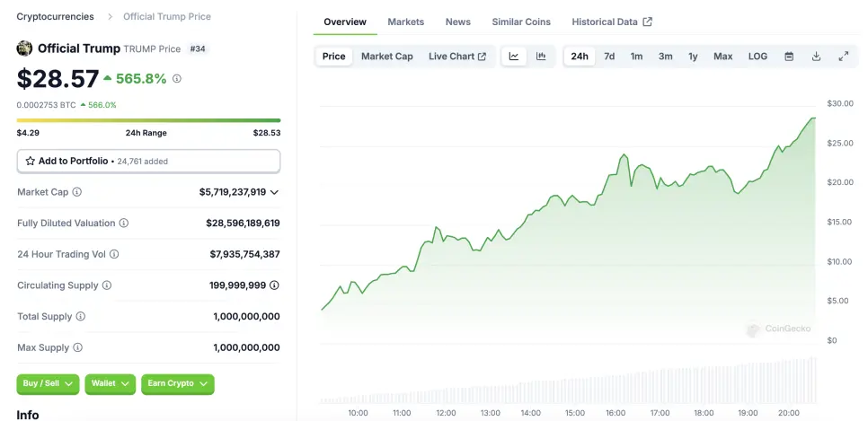Click external link icon on Live Chart
This screenshot has width=868, height=421.
pyautogui.click(x=483, y=57)
